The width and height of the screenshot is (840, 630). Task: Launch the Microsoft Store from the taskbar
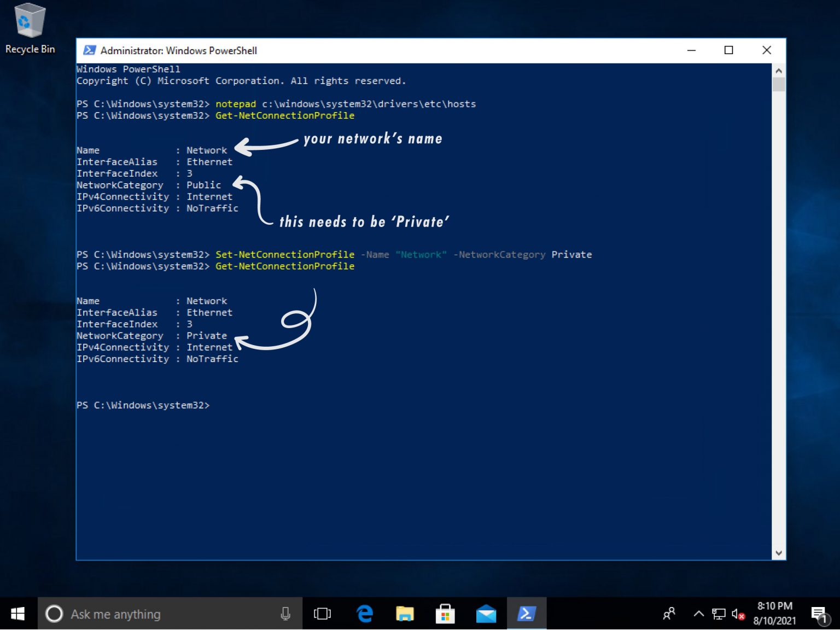445,614
